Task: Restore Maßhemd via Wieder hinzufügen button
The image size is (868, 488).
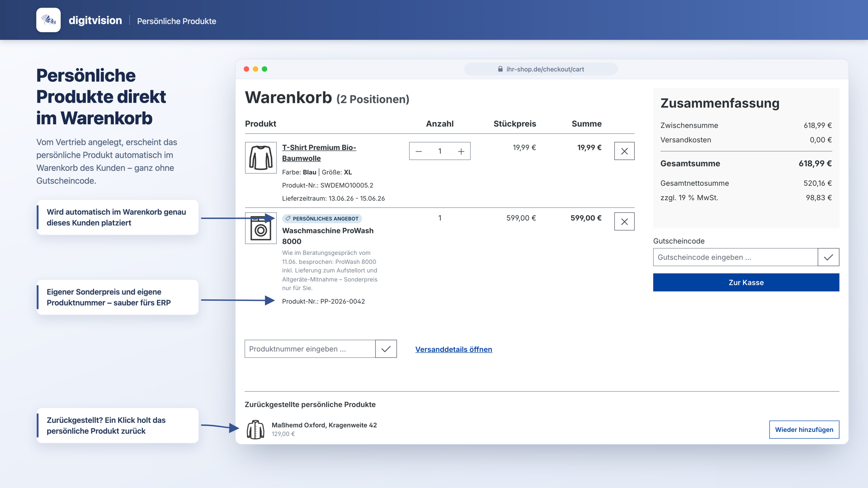Action: [x=804, y=430]
